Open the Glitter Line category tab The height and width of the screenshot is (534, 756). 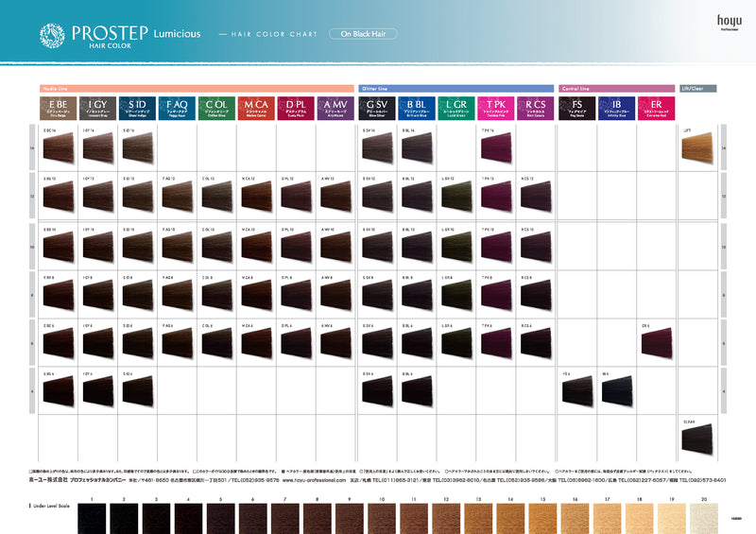[456, 88]
